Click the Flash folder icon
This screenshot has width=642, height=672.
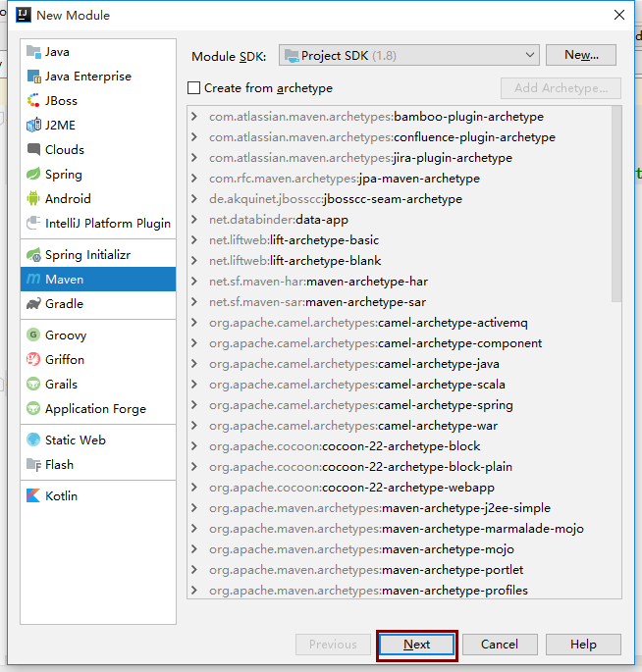[33, 464]
